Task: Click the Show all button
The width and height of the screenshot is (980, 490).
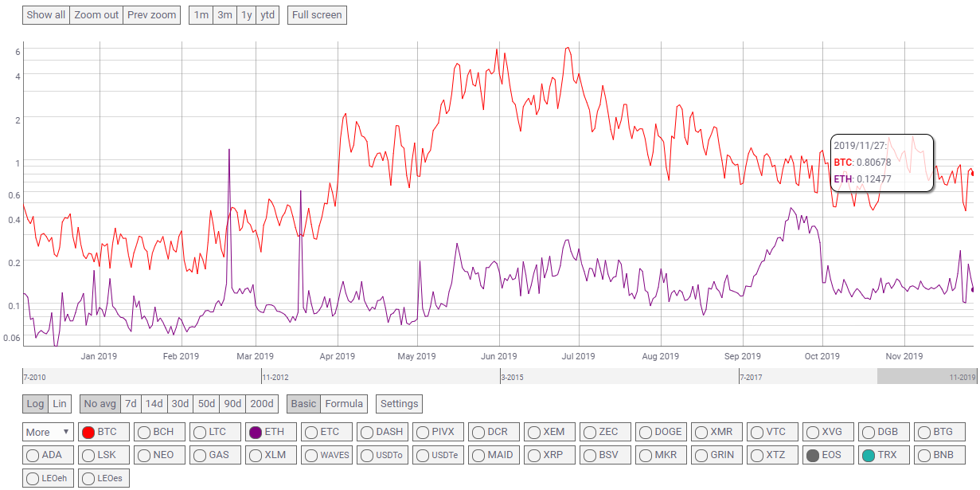Action: (46, 15)
